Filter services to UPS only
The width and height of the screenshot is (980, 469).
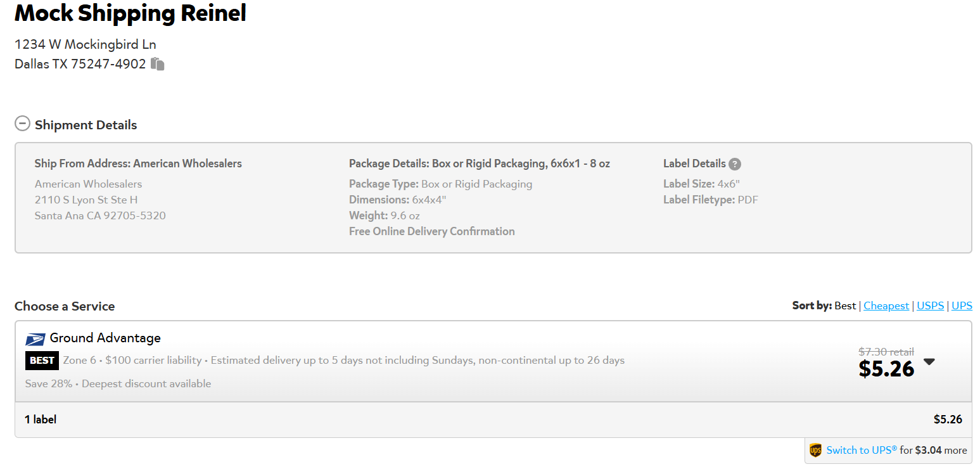tap(962, 305)
